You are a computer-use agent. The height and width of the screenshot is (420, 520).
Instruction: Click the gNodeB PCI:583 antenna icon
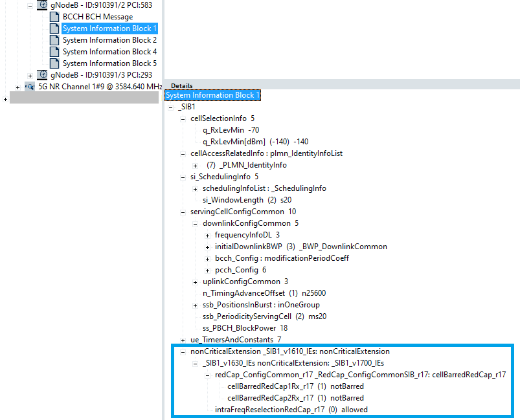[x=42, y=5]
